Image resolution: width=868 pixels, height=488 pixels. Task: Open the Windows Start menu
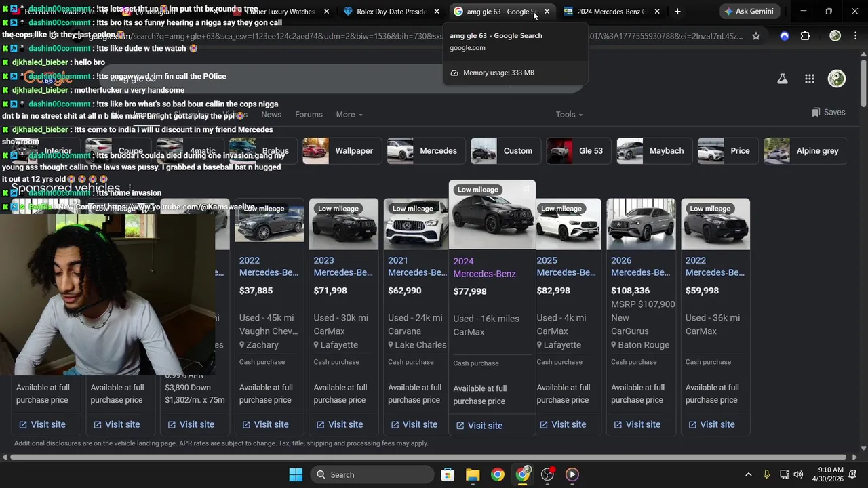pos(296,474)
